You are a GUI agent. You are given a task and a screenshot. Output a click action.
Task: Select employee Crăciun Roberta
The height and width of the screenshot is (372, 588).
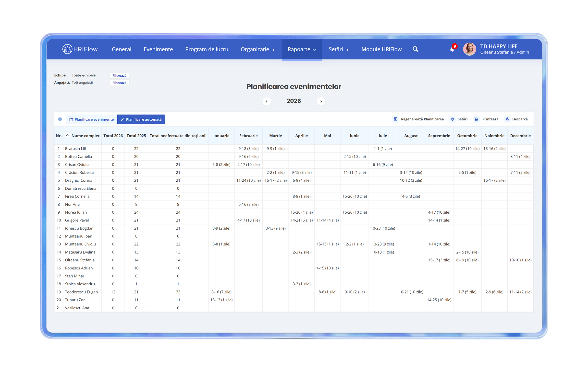pyautogui.click(x=79, y=172)
